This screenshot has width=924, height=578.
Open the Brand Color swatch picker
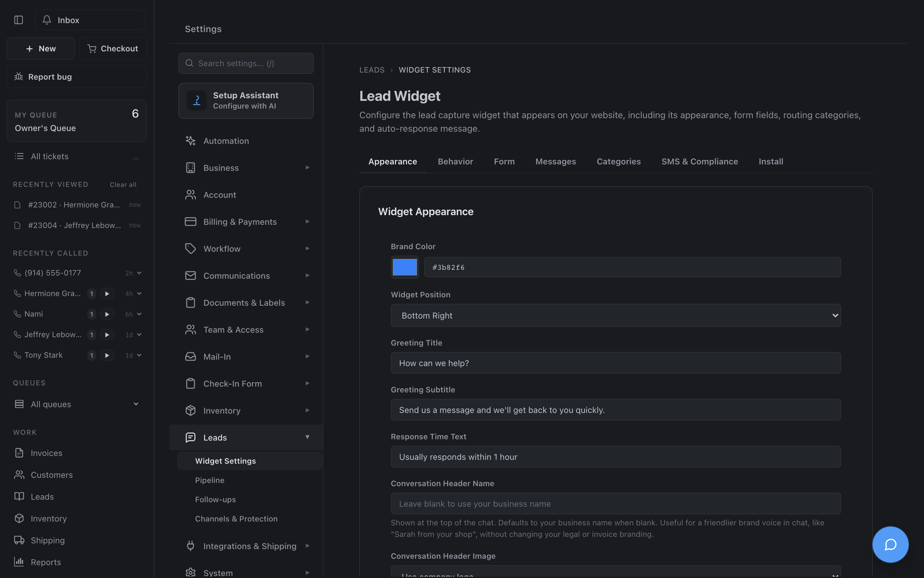(405, 267)
